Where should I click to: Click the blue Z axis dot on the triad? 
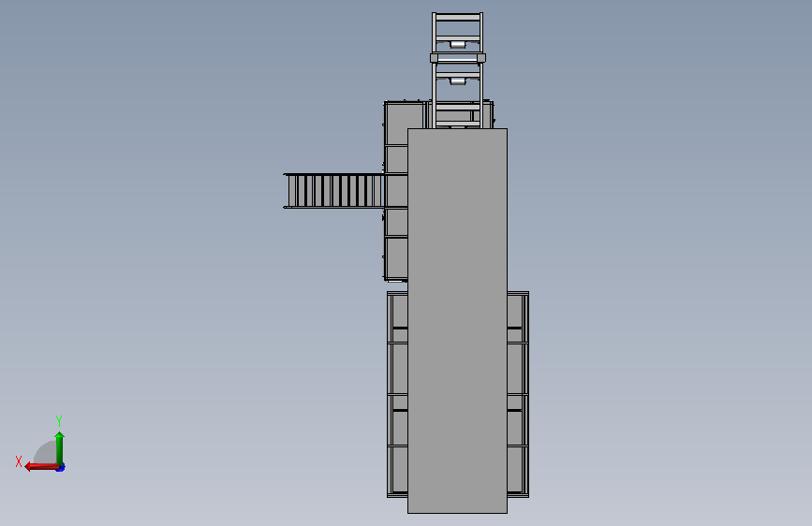61,468
